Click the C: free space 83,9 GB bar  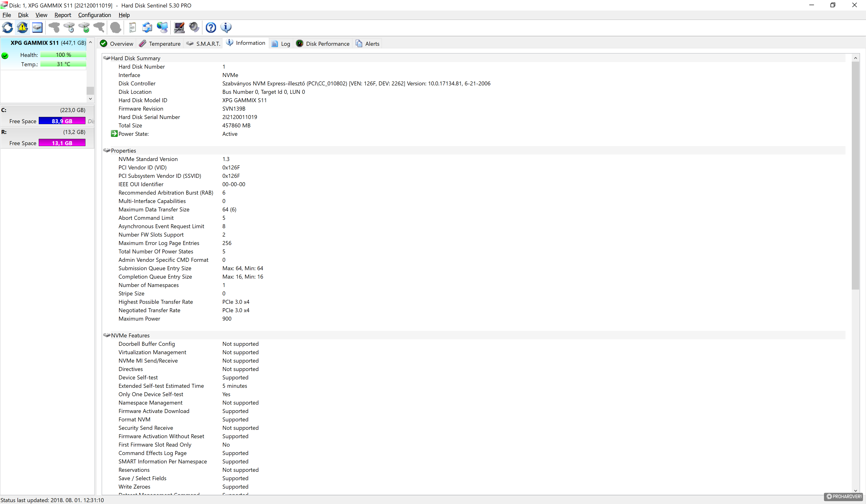[x=62, y=121]
